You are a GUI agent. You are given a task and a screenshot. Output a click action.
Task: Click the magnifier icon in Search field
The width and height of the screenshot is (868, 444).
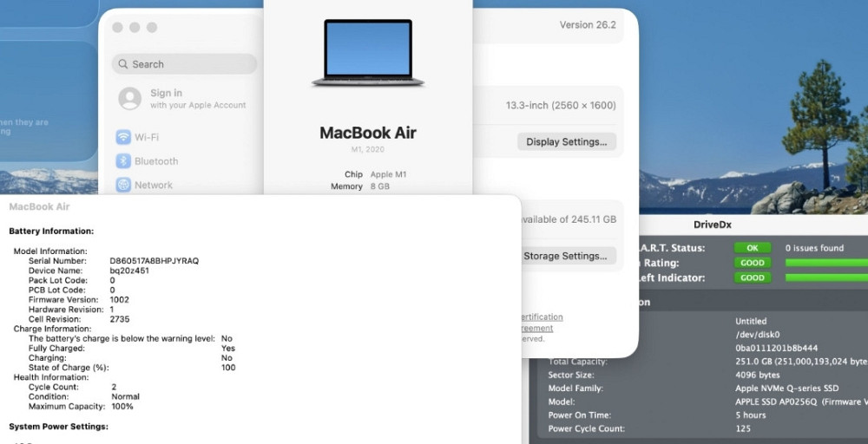[x=123, y=64]
